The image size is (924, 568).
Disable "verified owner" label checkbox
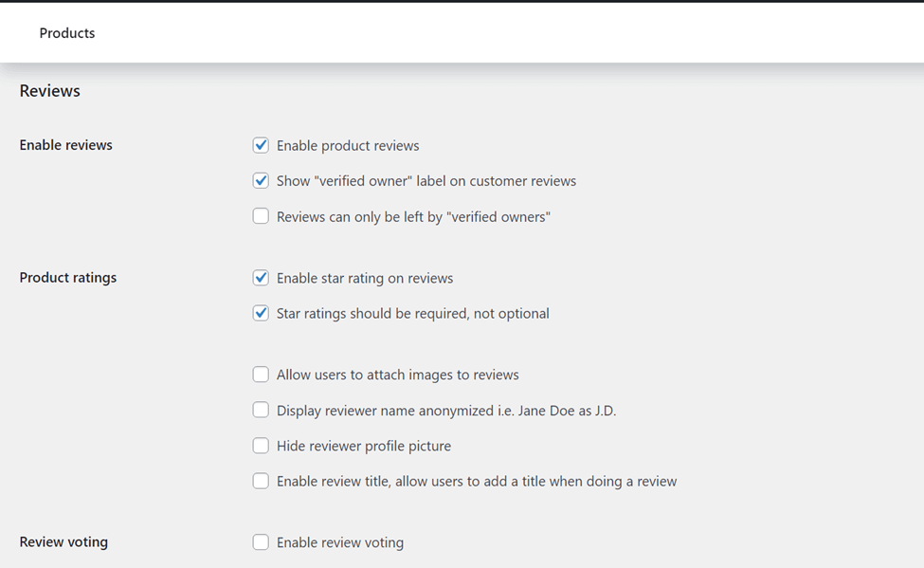click(261, 180)
